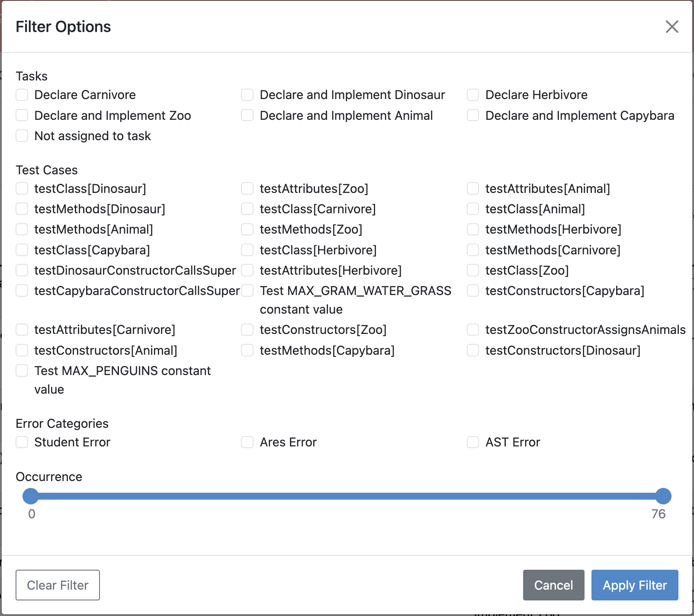Select the AST Error checkbox
This screenshot has width=694, height=616.
click(x=472, y=442)
